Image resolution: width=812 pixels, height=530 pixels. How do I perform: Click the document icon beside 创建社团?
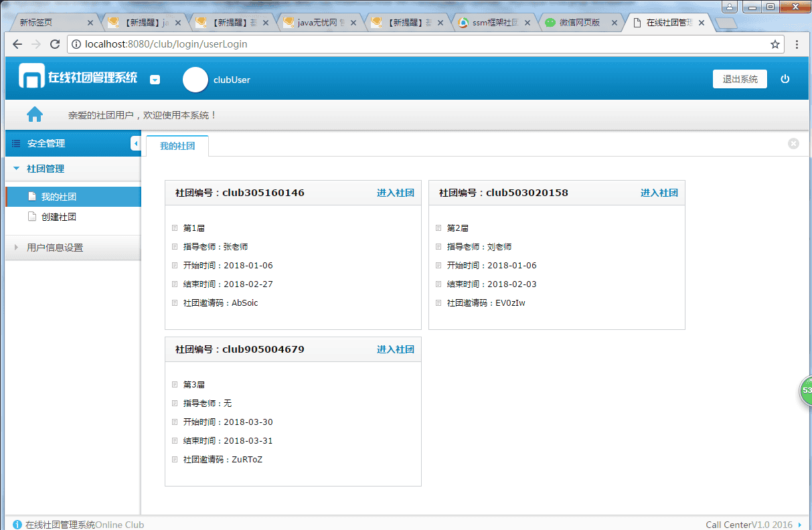(31, 217)
